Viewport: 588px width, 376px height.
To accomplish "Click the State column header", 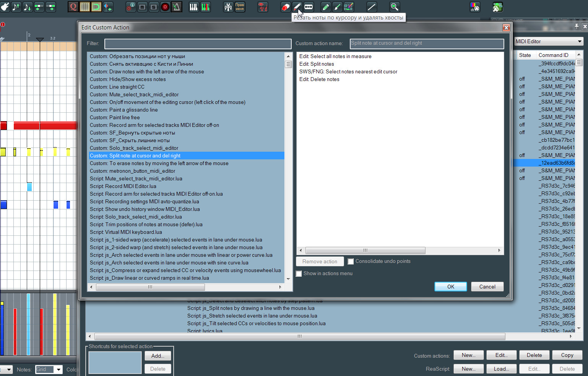I will point(525,55).
